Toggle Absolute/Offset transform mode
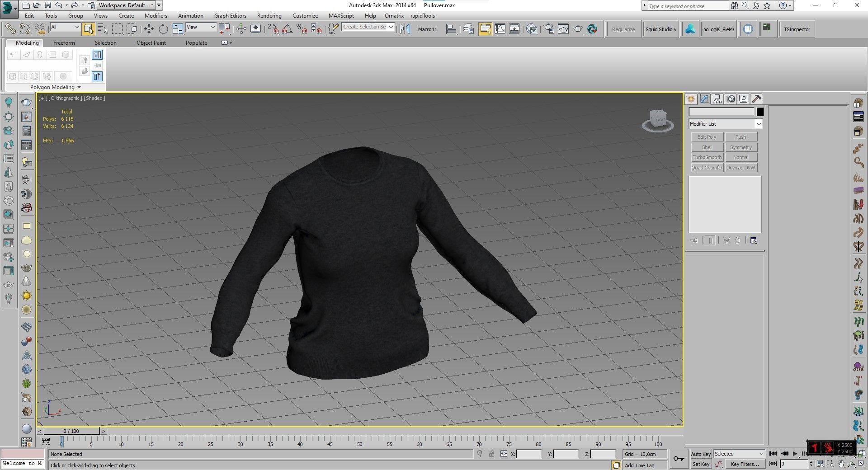 click(504, 454)
